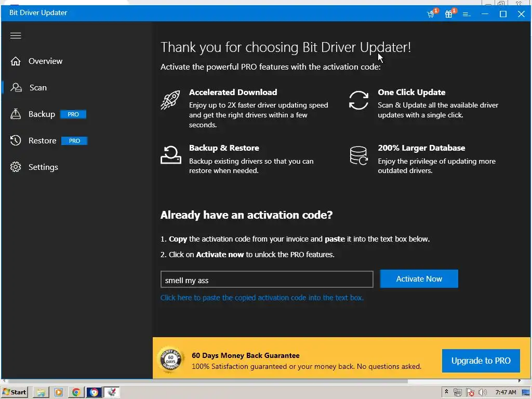Viewport: 532px width, 399px height.
Task: Click the volume speaker tray icon
Action: pyautogui.click(x=482, y=393)
